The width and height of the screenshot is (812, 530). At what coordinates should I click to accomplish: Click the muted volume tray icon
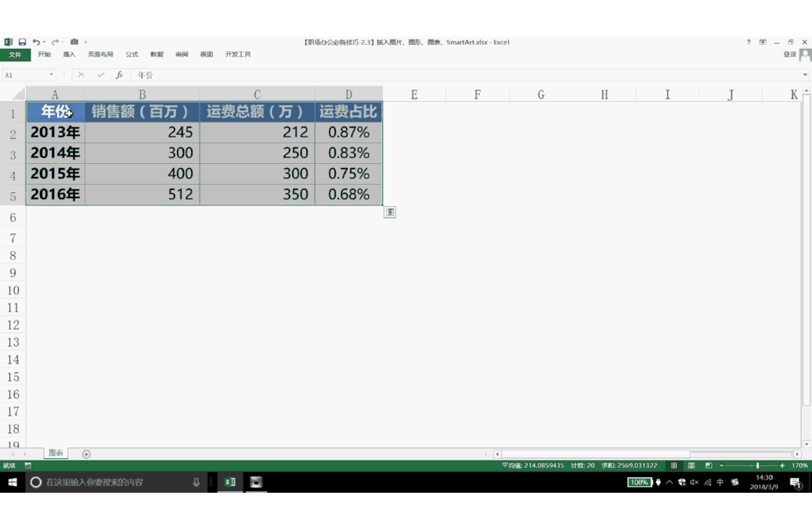pos(694,482)
